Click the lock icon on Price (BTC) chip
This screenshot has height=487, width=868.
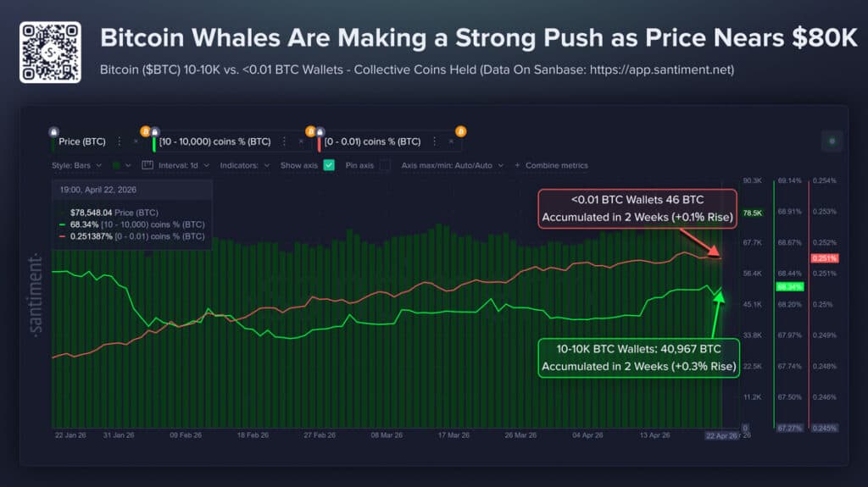(x=54, y=131)
